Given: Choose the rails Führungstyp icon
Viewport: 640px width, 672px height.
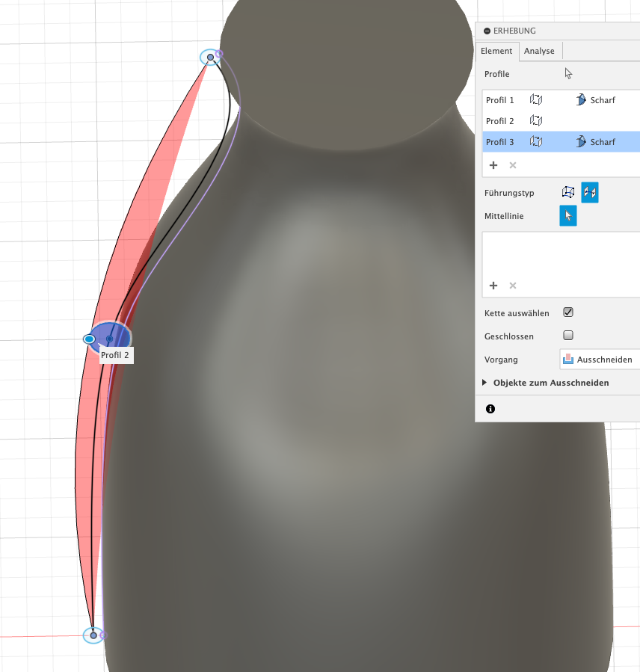Looking at the screenshot, I should [569, 193].
